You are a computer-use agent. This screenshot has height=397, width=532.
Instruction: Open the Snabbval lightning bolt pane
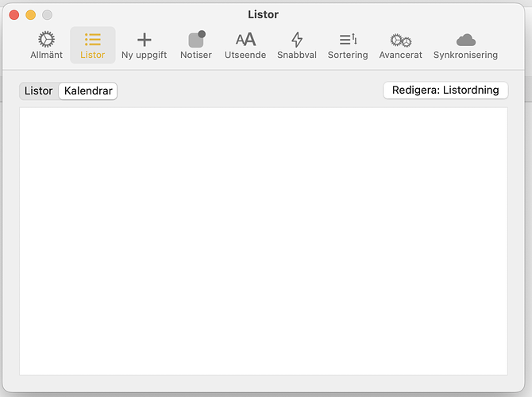[297, 40]
